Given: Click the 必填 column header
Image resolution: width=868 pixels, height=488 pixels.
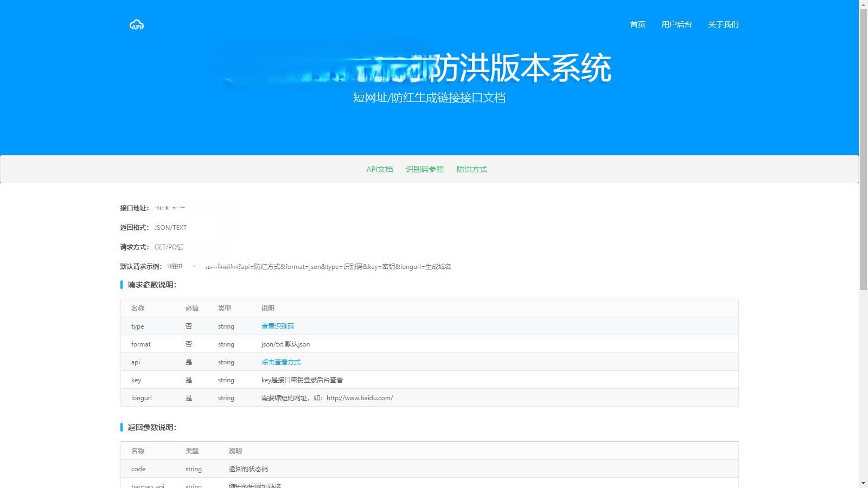Looking at the screenshot, I should [x=192, y=309].
